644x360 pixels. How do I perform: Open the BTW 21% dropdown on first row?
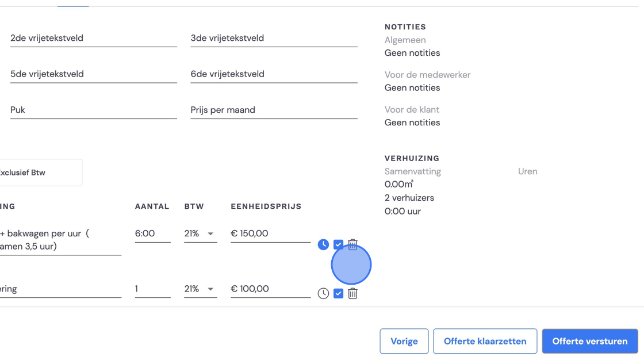(201, 233)
